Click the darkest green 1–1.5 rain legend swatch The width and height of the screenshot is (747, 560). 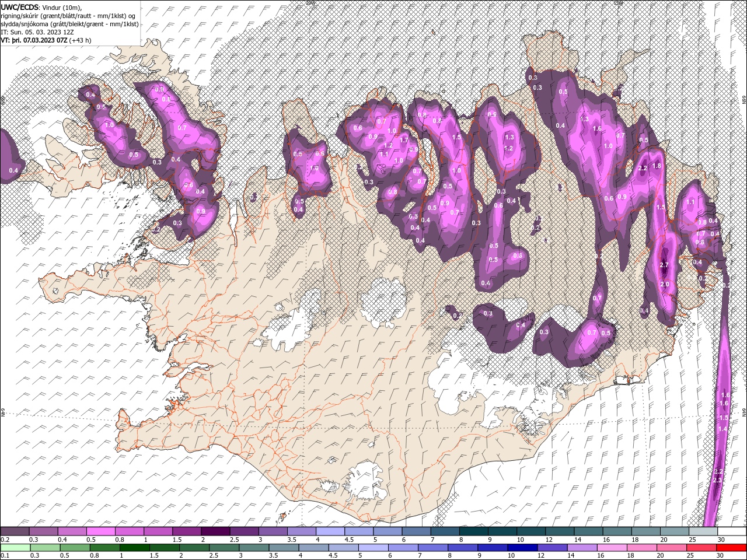(x=134, y=548)
